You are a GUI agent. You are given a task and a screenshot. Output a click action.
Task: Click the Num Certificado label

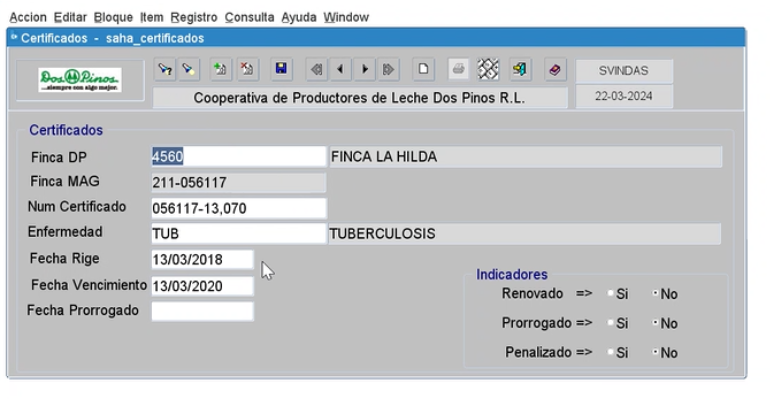[x=77, y=206]
